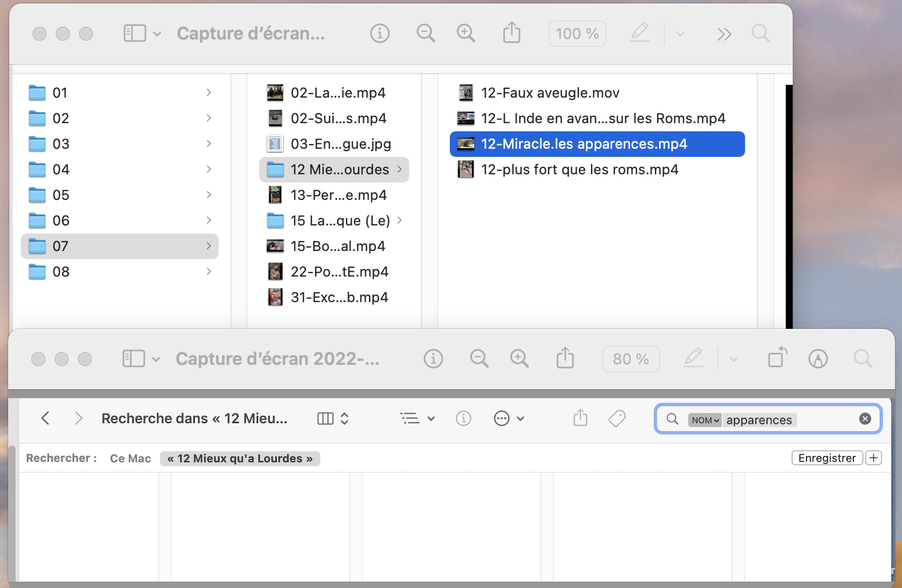Screen dimensions: 902x588
Task: Clear the search field with the X button
Action: 865,419
